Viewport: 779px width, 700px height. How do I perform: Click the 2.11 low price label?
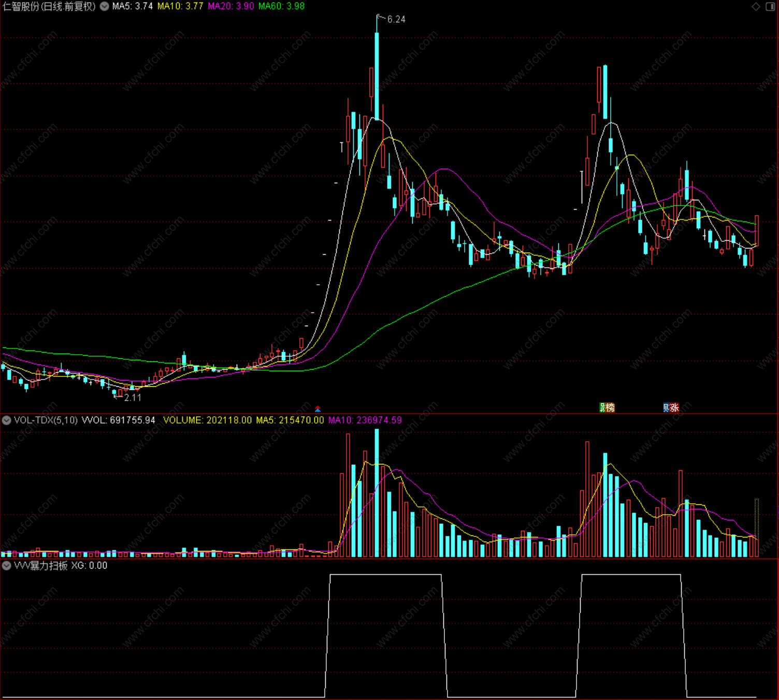[x=133, y=398]
